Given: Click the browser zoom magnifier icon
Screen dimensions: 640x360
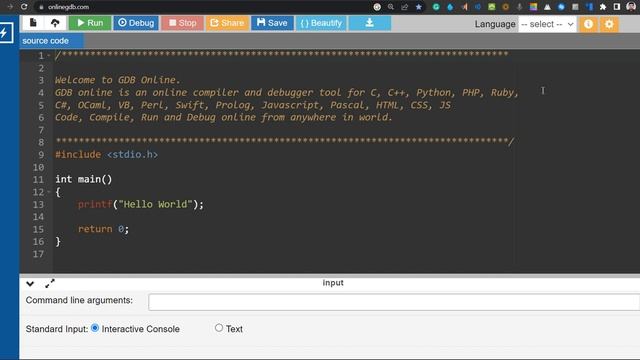Looking at the screenshot, I should (391, 7).
